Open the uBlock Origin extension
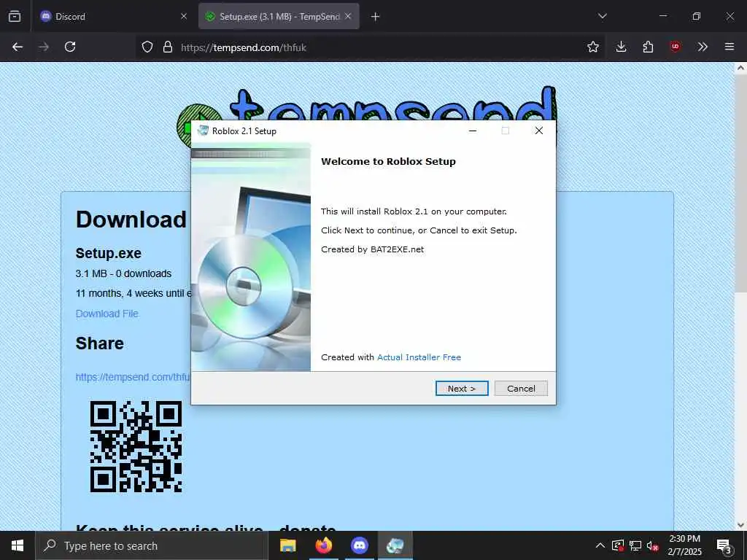Image resolution: width=747 pixels, height=560 pixels. 675,47
